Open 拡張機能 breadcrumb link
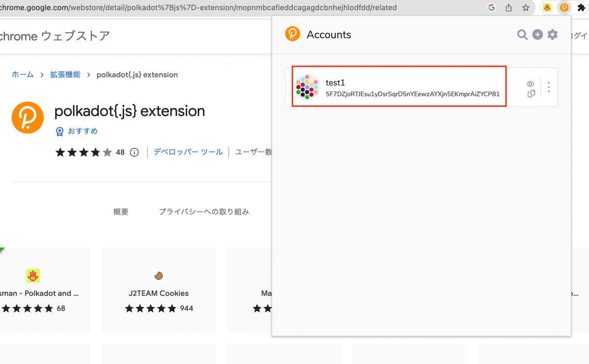This screenshot has width=589, height=364. click(65, 75)
